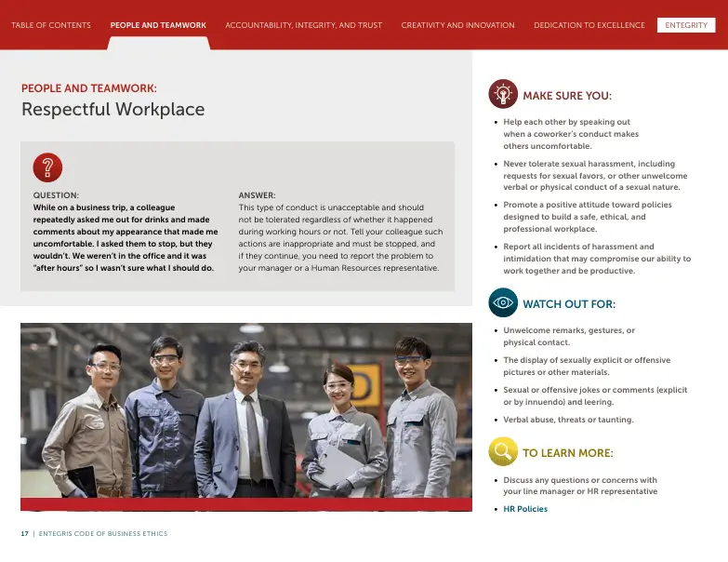The height and width of the screenshot is (562, 728).
Task: Click the QUESTION: label
Action: click(x=56, y=195)
